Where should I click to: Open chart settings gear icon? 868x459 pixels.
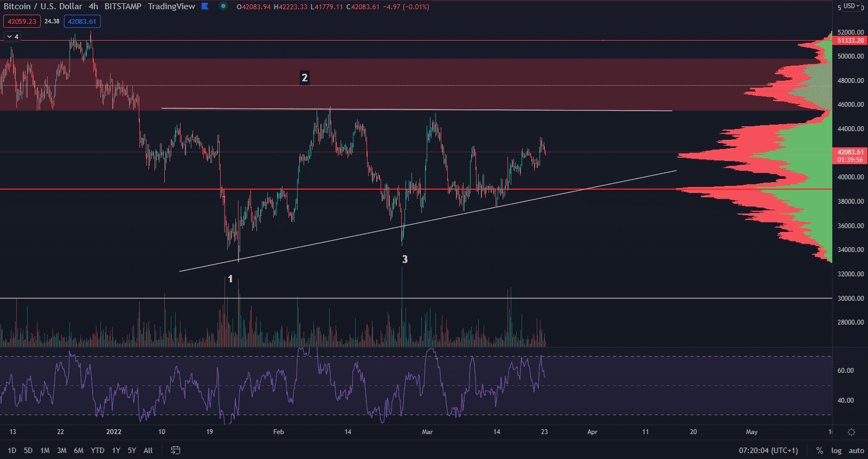(x=851, y=432)
